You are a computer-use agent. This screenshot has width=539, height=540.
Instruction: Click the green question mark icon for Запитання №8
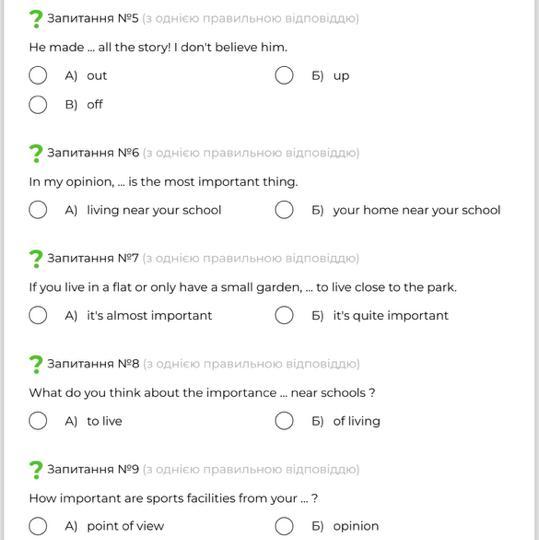pyautogui.click(x=36, y=365)
